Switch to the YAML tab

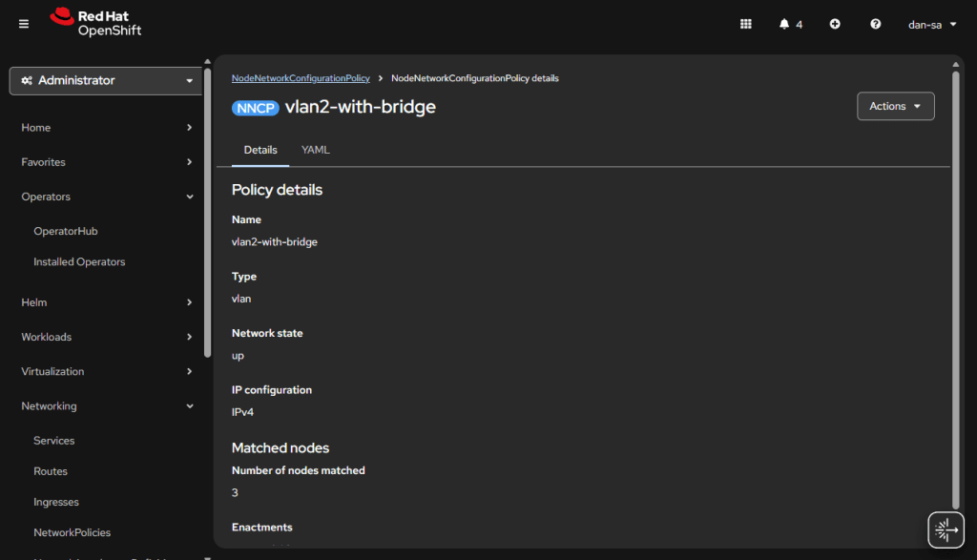(316, 150)
